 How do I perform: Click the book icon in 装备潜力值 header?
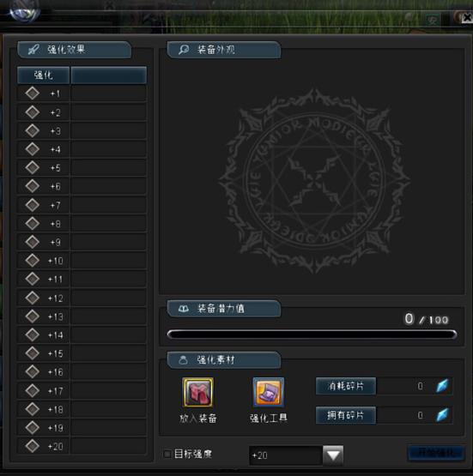(x=184, y=309)
